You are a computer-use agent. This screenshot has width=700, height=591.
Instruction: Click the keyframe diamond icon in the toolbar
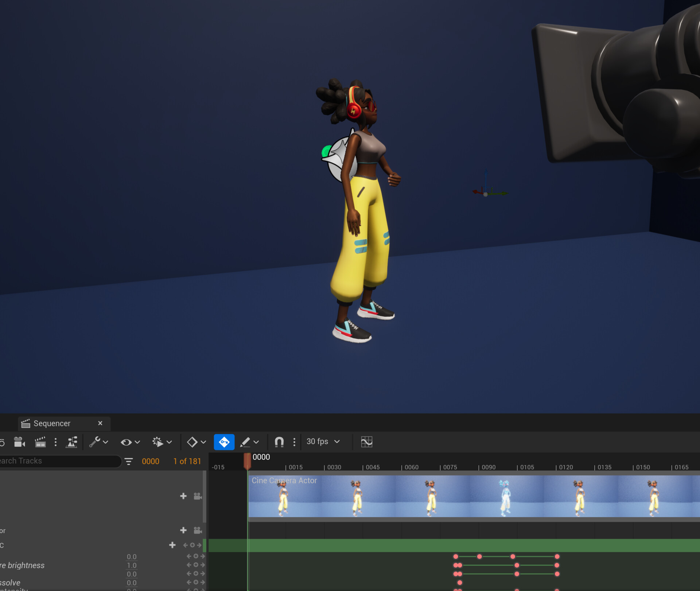pos(192,442)
